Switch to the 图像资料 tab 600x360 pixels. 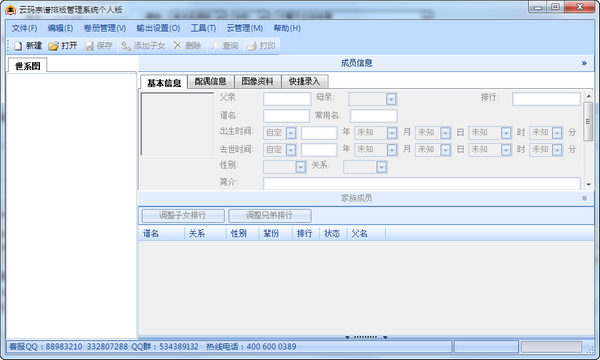258,81
